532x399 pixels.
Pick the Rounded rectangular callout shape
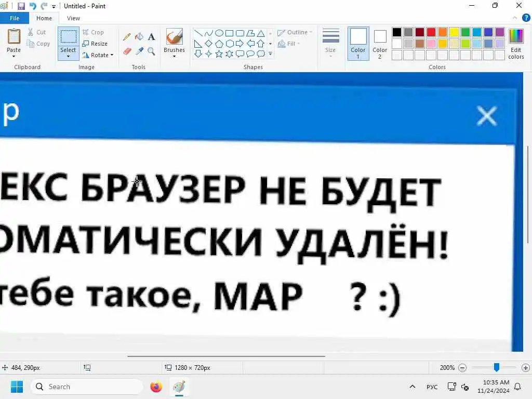point(240,54)
